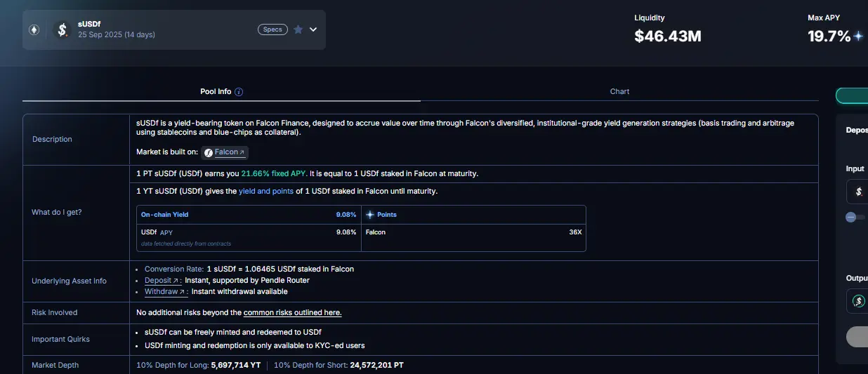The height and width of the screenshot is (374, 868).
Task: Open the Withdraw external link
Action: (x=165, y=291)
